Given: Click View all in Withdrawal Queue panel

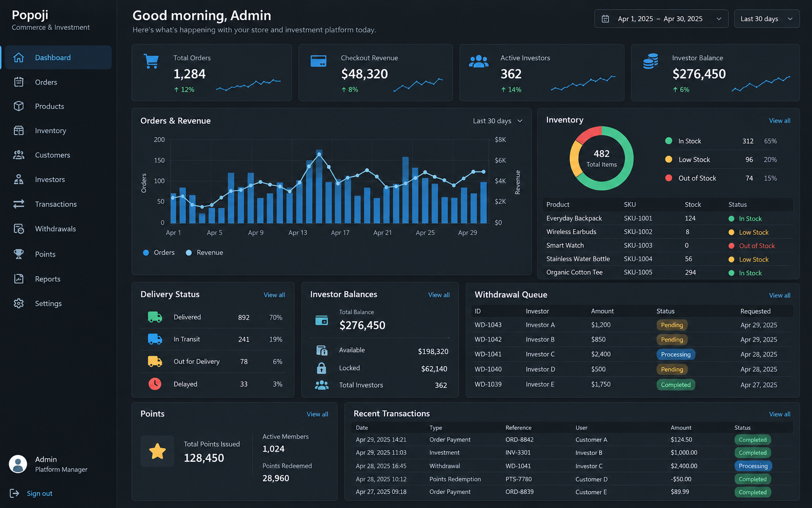Looking at the screenshot, I should click(779, 295).
